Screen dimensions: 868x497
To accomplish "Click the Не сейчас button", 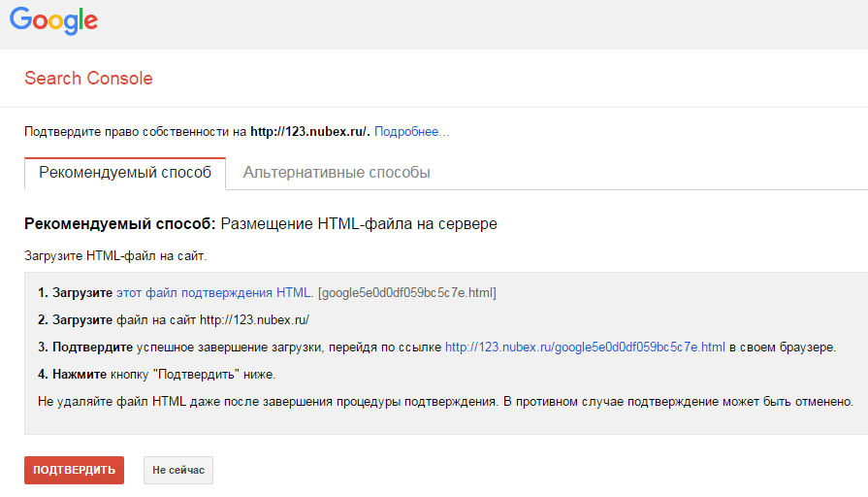I will [x=178, y=470].
